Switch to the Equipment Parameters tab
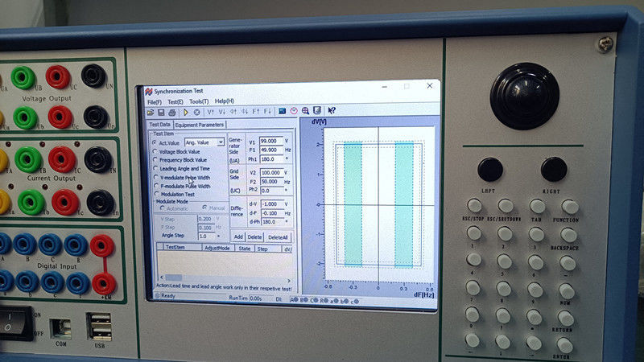Image resolution: width=644 pixels, height=362 pixels. (200, 125)
